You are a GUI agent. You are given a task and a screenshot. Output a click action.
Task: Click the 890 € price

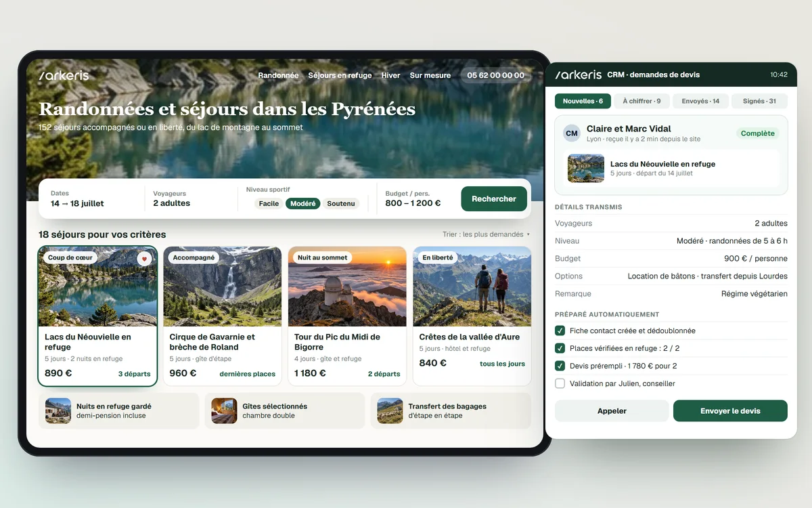pyautogui.click(x=58, y=373)
